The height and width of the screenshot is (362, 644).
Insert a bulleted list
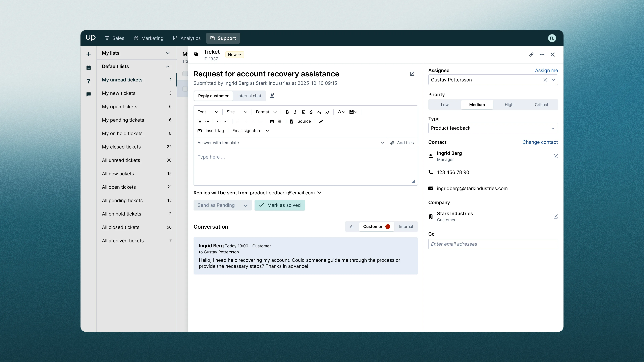(x=207, y=121)
